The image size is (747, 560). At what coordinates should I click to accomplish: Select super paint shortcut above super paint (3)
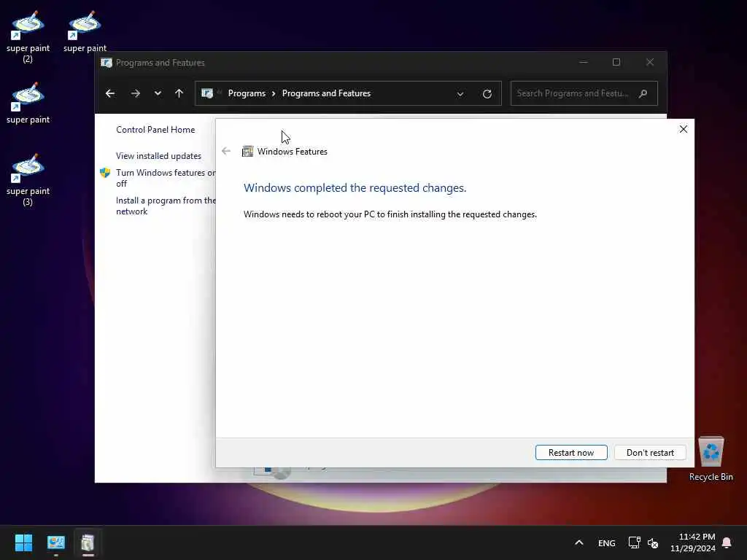coord(28,103)
